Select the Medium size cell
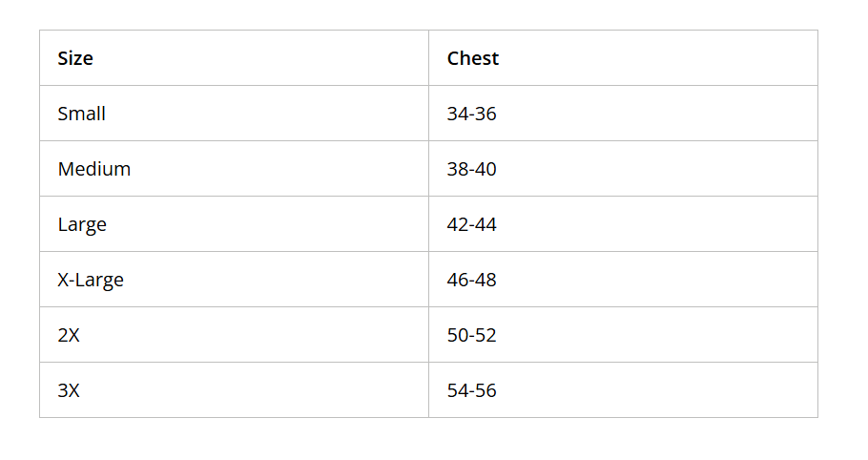This screenshot has height=460, width=868. (x=234, y=169)
